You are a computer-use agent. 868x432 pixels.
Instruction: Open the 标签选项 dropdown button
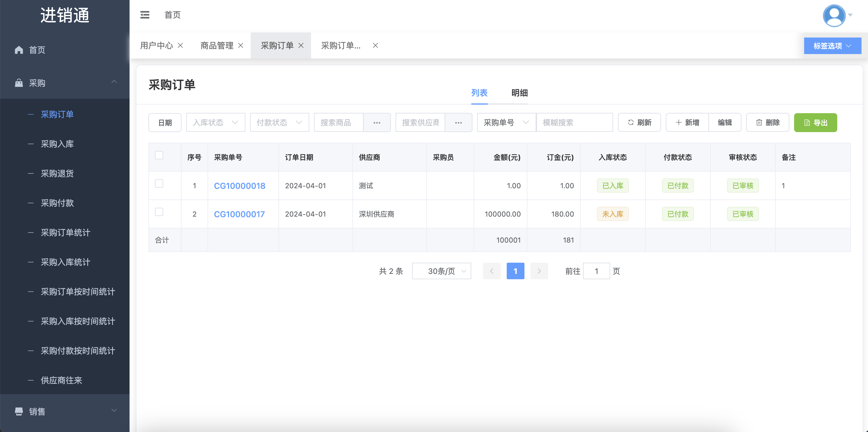coord(832,46)
